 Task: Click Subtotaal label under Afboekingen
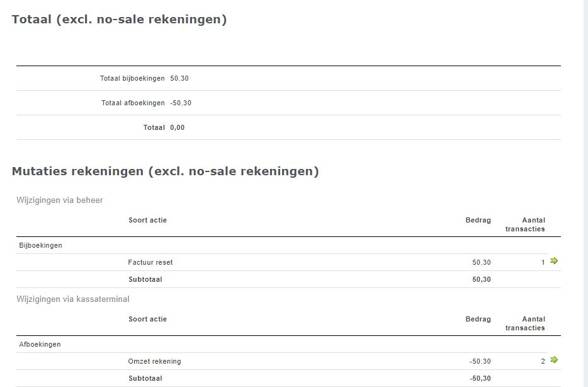tap(145, 378)
